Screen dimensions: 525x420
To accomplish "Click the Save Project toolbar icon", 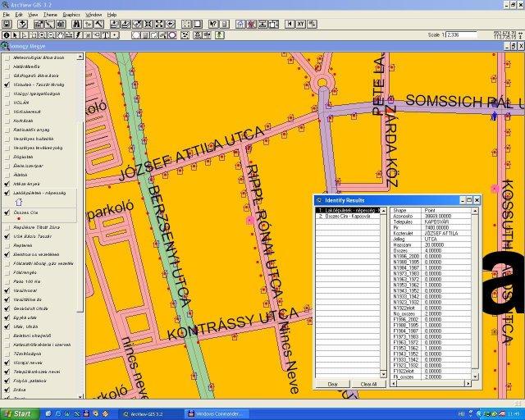I will pyautogui.click(x=7, y=25).
